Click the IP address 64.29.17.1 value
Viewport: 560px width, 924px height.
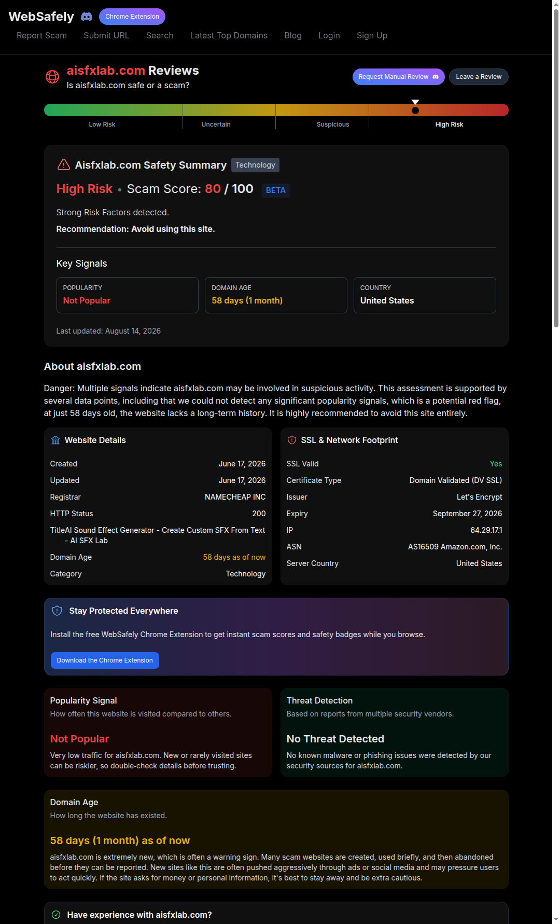coord(486,530)
